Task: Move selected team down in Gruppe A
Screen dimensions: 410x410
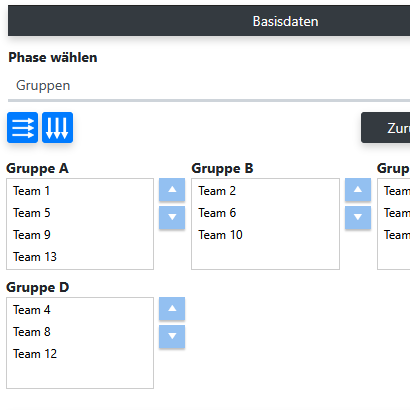Action: click(x=172, y=217)
